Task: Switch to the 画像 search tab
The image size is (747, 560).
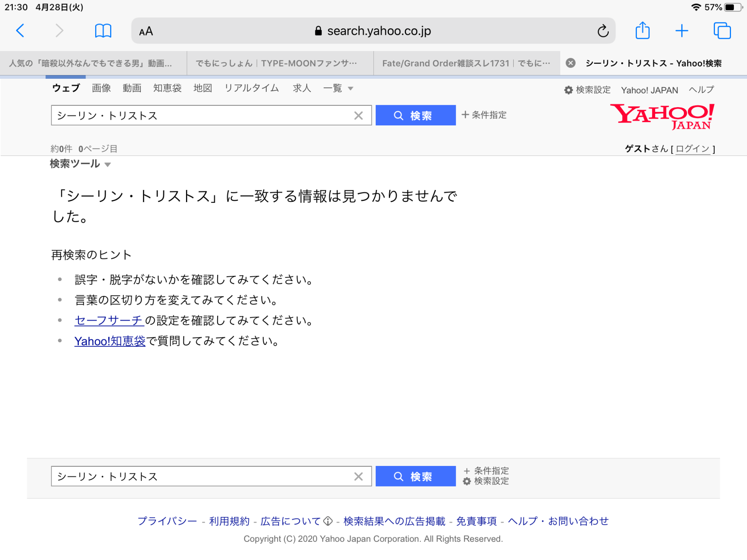Action: coord(101,88)
